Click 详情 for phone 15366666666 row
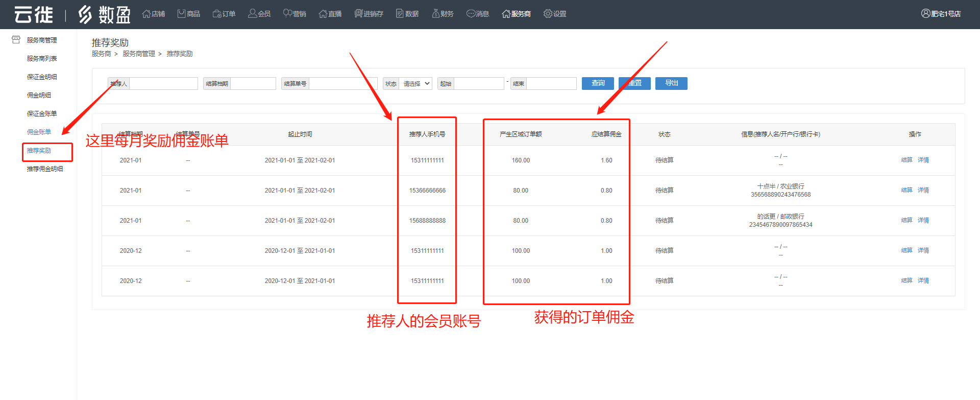 point(923,190)
